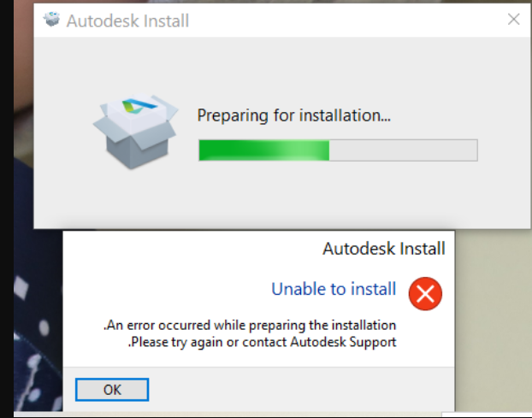The width and height of the screenshot is (532, 418).
Task: Click the 'Please try again or contact' line
Action: coord(262,342)
